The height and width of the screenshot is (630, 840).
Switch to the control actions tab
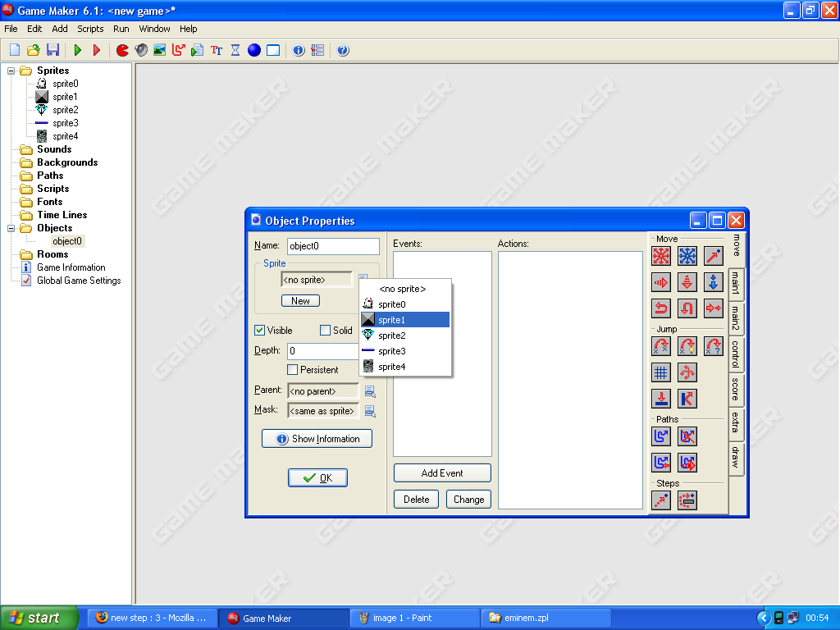tap(736, 354)
